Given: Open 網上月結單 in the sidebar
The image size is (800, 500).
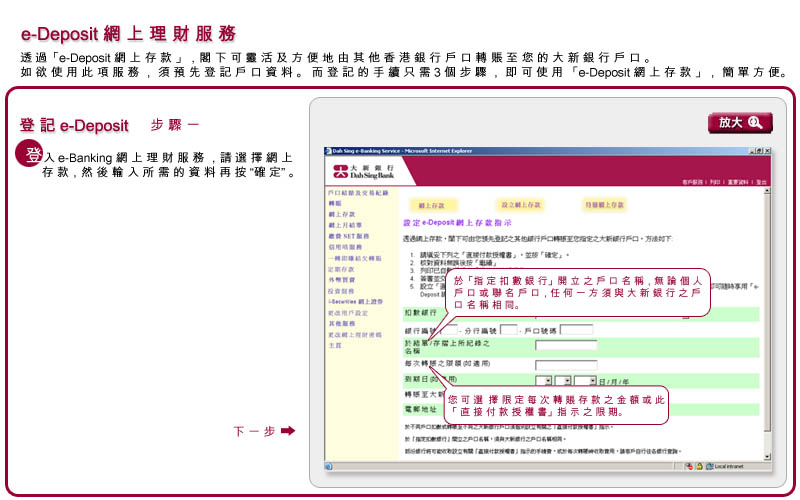Looking at the screenshot, I should click(x=345, y=225).
